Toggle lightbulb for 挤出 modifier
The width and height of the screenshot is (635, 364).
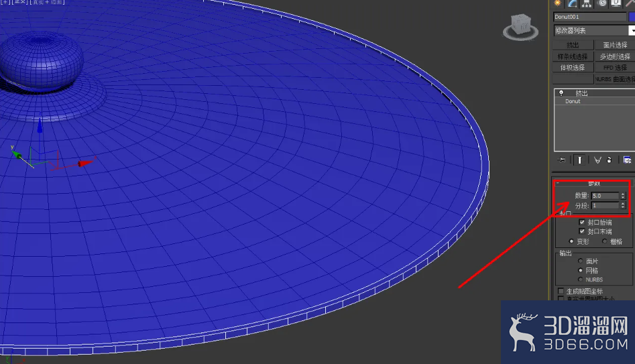point(561,93)
